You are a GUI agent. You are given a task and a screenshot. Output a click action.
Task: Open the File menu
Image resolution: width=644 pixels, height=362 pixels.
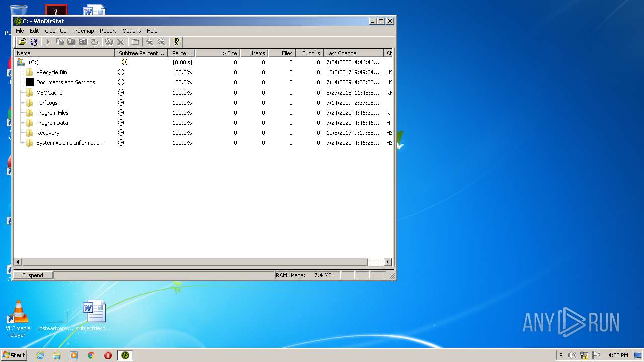[x=20, y=31]
